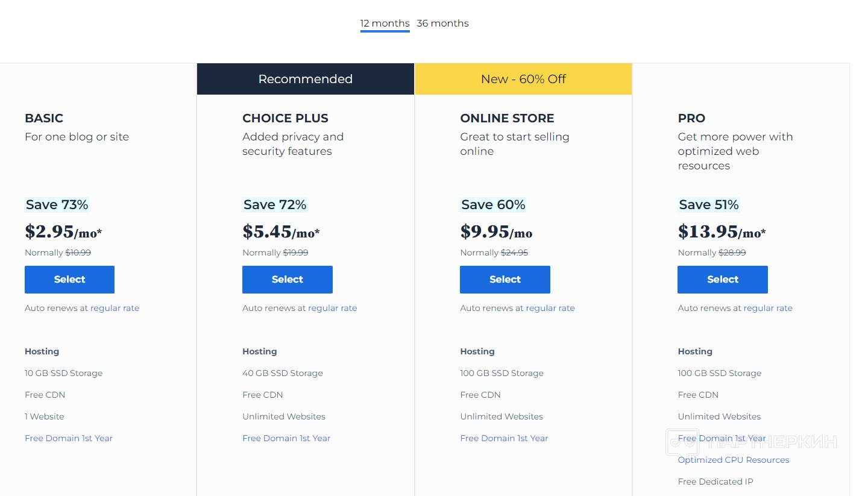This screenshot has width=868, height=496.
Task: Open Optimized CPU Resources link in Pro plan
Action: tap(733, 460)
